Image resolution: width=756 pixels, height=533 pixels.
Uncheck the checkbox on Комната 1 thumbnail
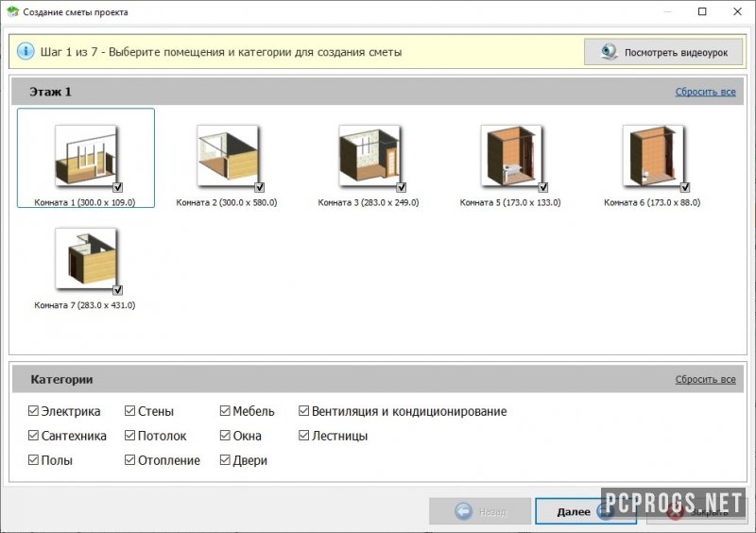(117, 187)
